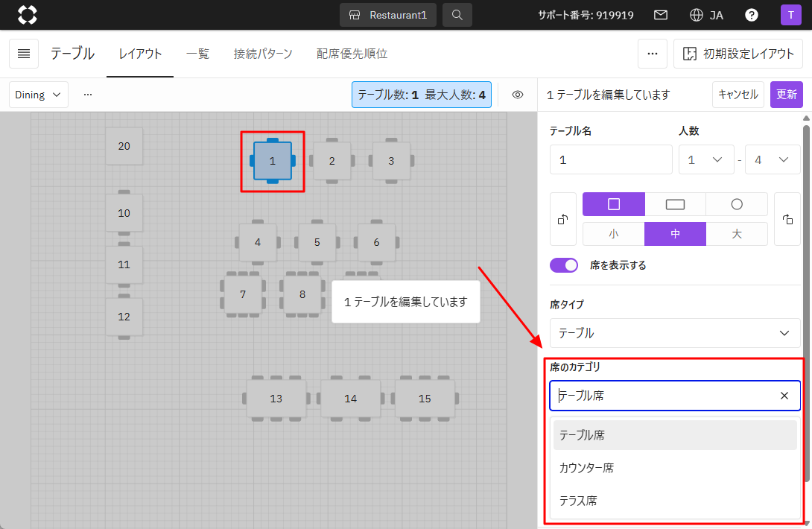
Task: Click the globe language icon
Action: [x=696, y=15]
